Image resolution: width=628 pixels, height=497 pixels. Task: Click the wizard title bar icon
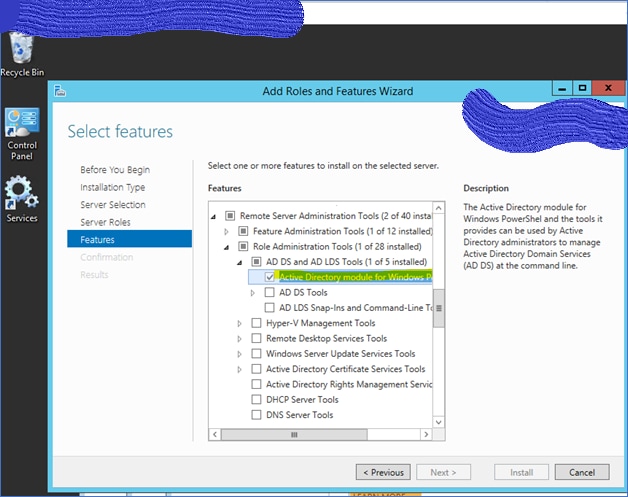(x=60, y=91)
